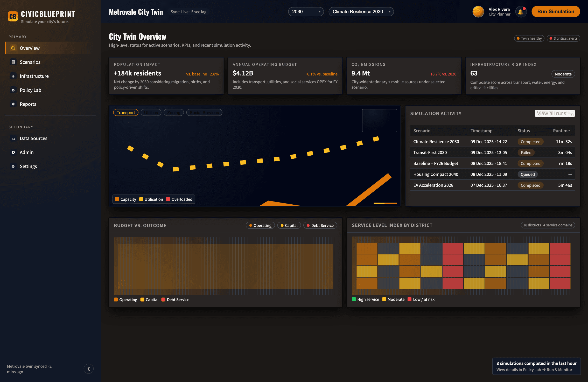Switch to the Utilities map tab
This screenshot has width=588, height=382.
(x=151, y=113)
